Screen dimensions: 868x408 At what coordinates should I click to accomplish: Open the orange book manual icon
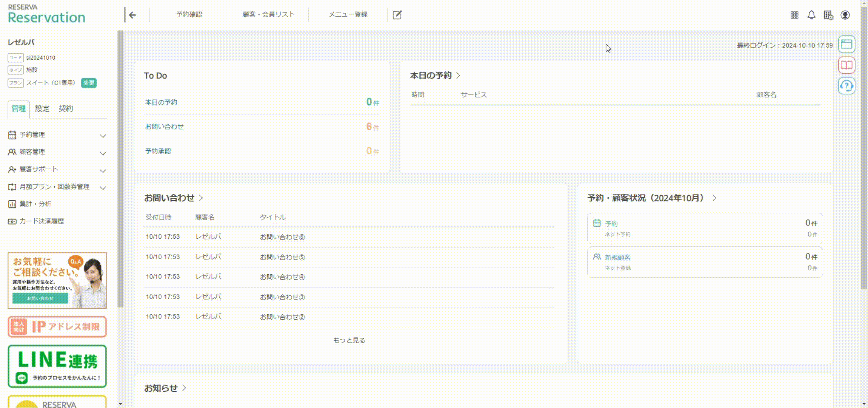click(x=846, y=65)
